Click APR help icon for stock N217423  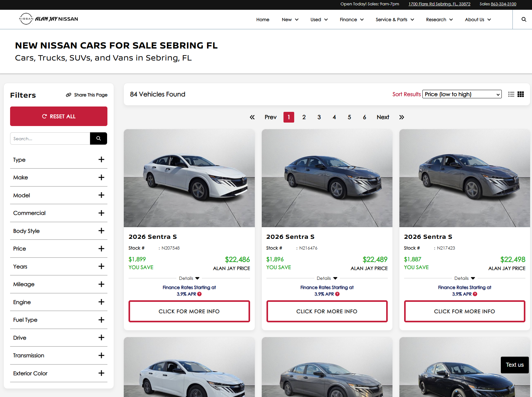[475, 294]
